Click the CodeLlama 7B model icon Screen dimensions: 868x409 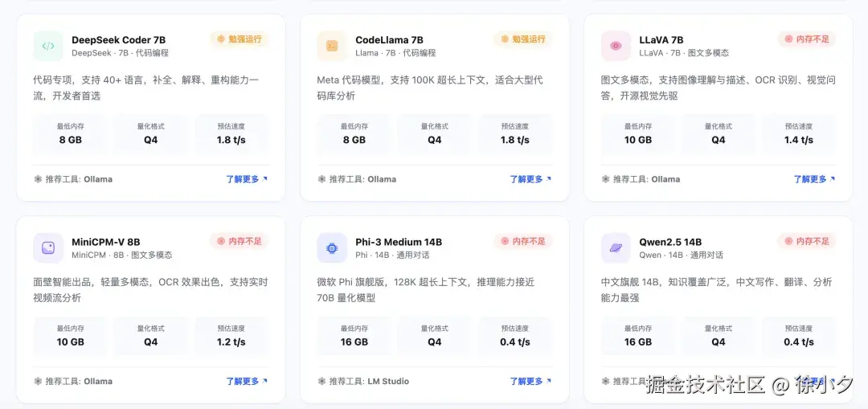click(x=332, y=46)
